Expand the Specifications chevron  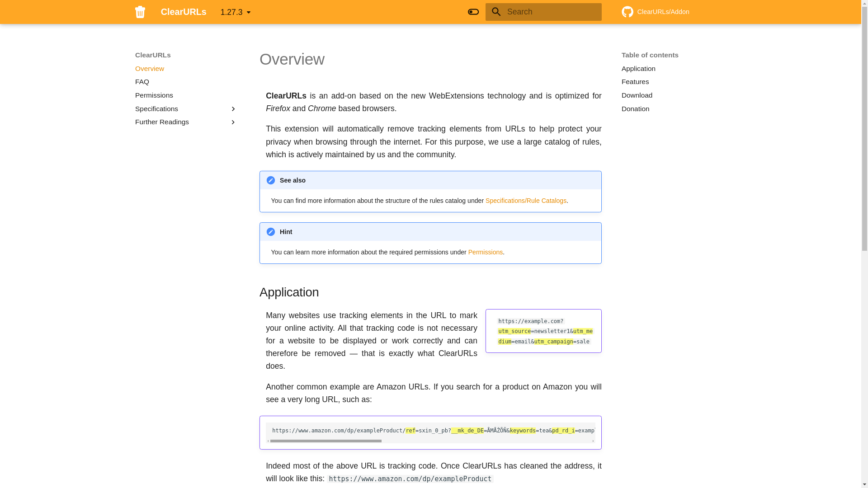tap(233, 109)
